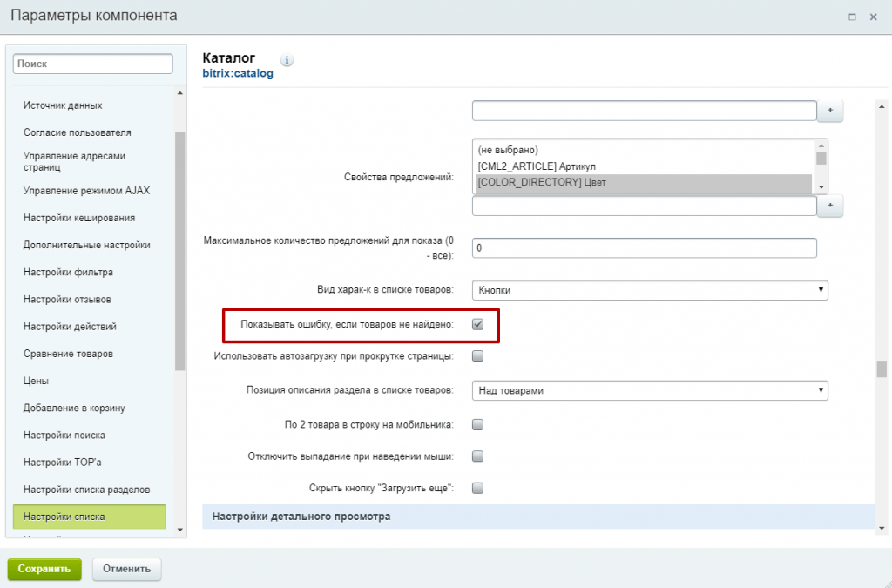
Task: Click the Сохранить button
Action: pos(44,569)
